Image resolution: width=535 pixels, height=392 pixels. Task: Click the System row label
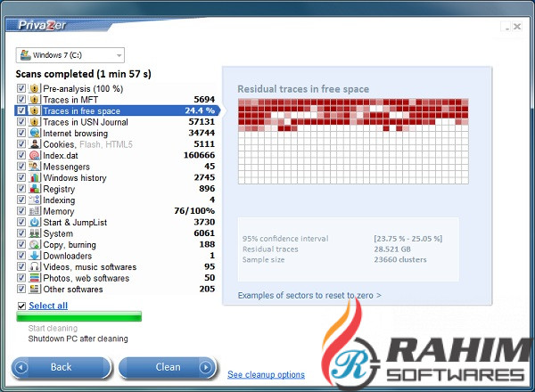[58, 233]
